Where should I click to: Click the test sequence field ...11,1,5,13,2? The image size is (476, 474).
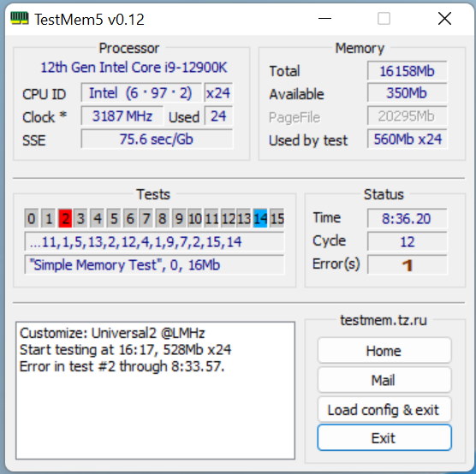(154, 241)
